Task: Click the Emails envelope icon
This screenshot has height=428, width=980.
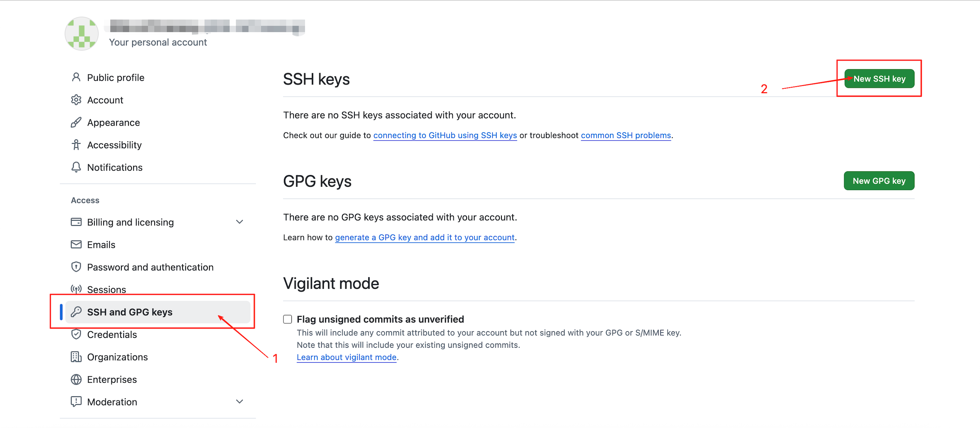Action: point(76,244)
